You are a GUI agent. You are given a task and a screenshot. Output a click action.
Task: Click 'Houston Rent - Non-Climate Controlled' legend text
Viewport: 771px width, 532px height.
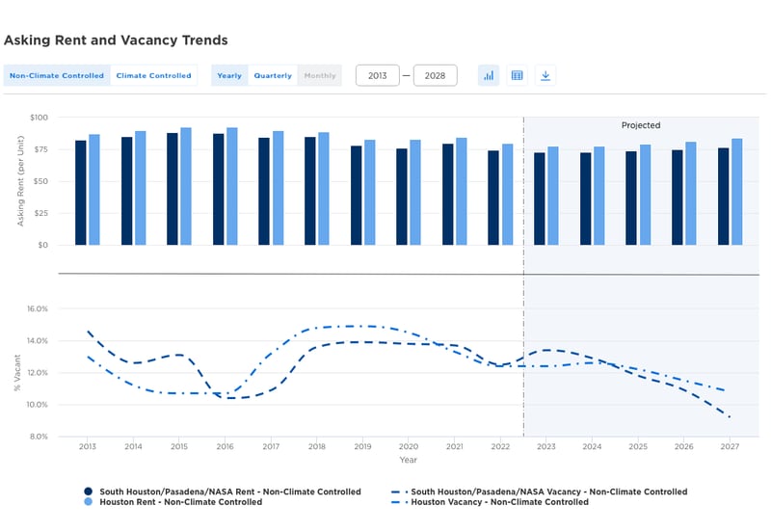point(181,502)
